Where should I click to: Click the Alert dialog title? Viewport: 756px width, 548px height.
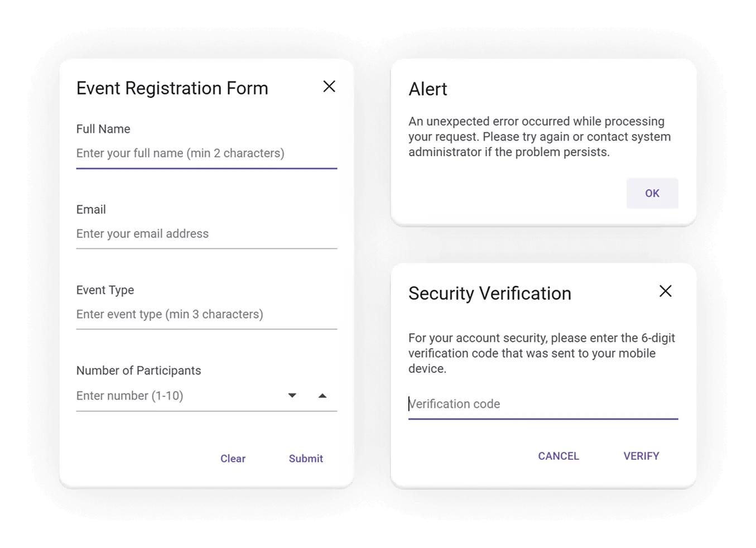pos(428,89)
